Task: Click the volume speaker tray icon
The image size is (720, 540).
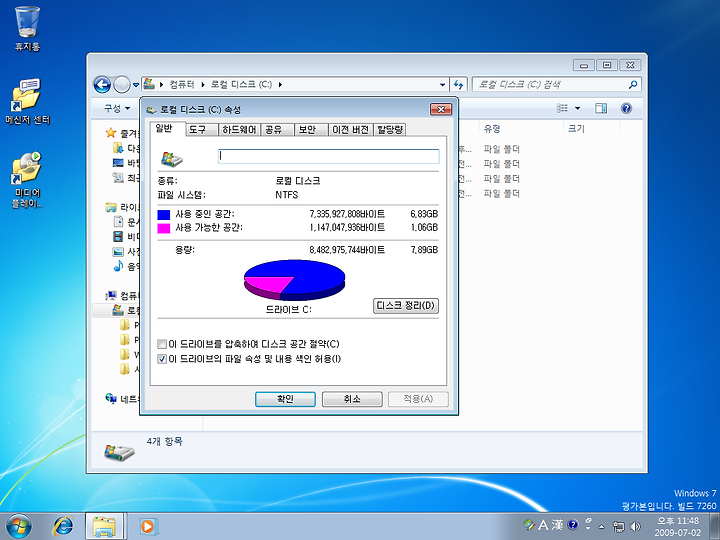Action: click(636, 526)
